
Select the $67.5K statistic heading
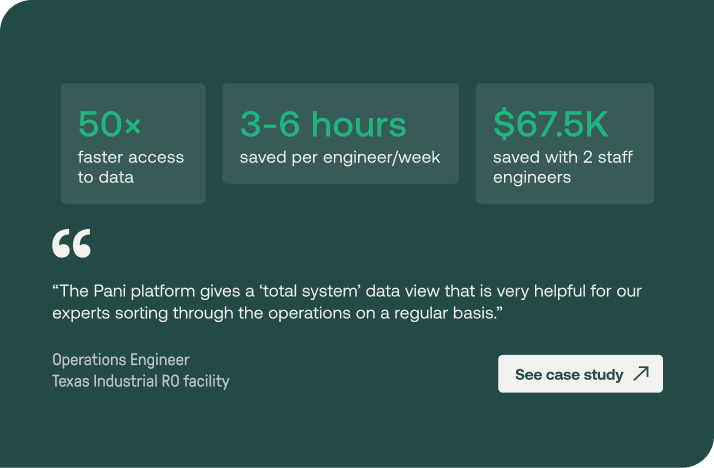click(x=550, y=124)
